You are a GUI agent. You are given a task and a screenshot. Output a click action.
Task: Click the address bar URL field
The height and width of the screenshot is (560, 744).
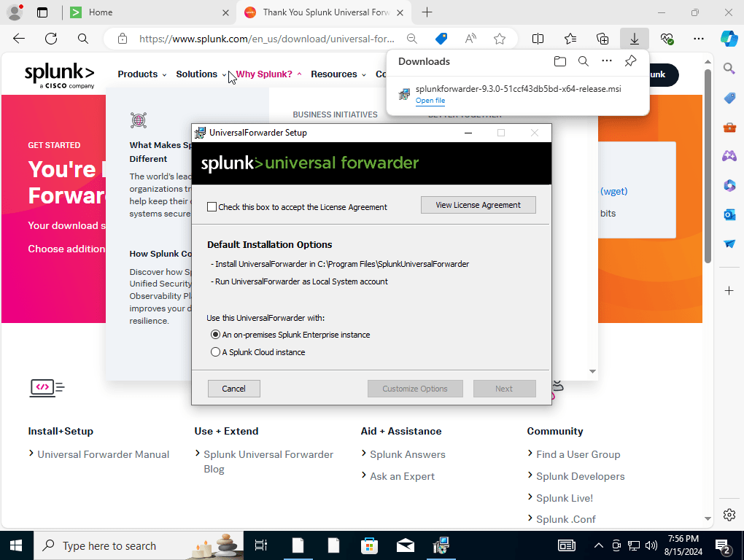coord(266,39)
